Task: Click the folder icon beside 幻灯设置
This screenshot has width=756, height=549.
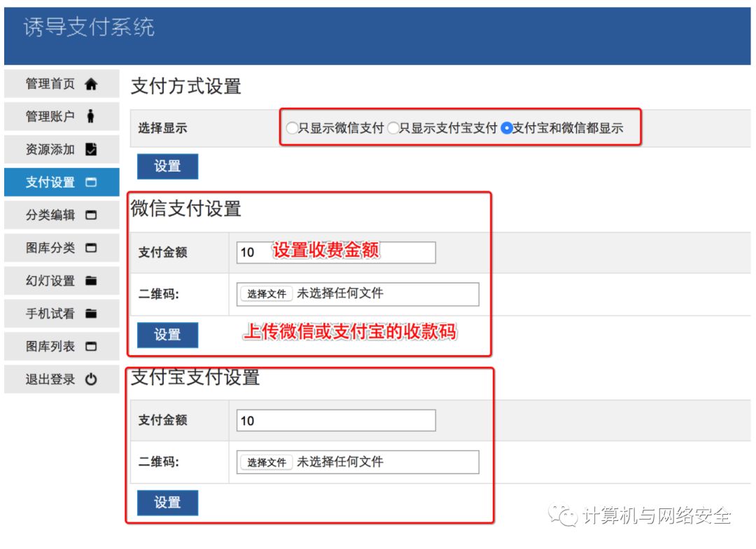Action: coord(91,282)
